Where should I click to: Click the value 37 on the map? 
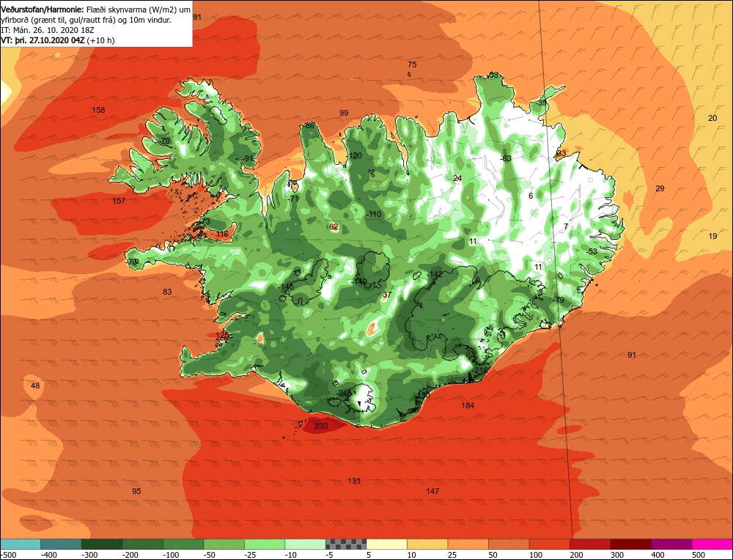[386, 295]
